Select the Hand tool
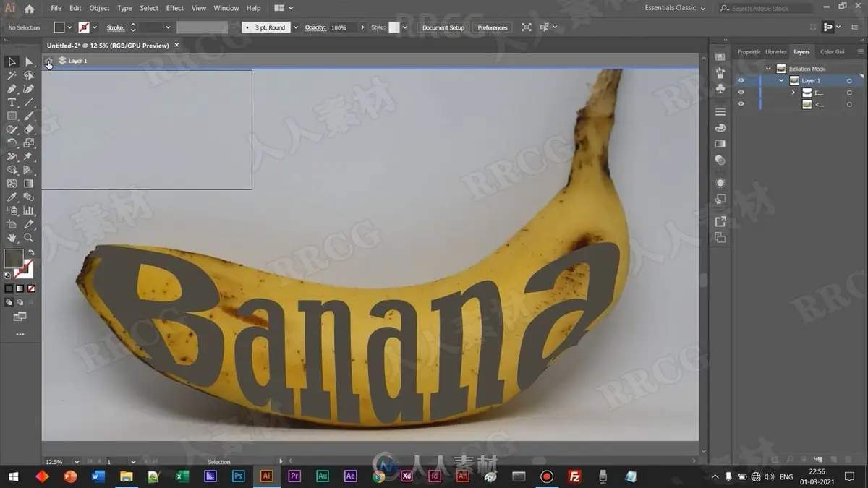Screen dimensions: 868x488 pyautogui.click(x=12, y=237)
